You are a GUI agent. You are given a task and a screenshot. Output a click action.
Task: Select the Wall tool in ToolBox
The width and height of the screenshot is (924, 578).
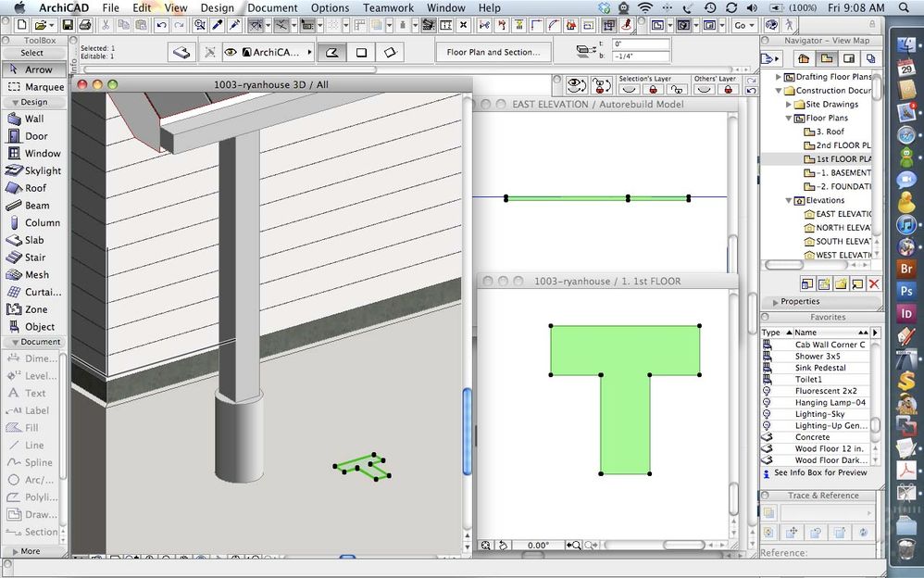coord(32,119)
